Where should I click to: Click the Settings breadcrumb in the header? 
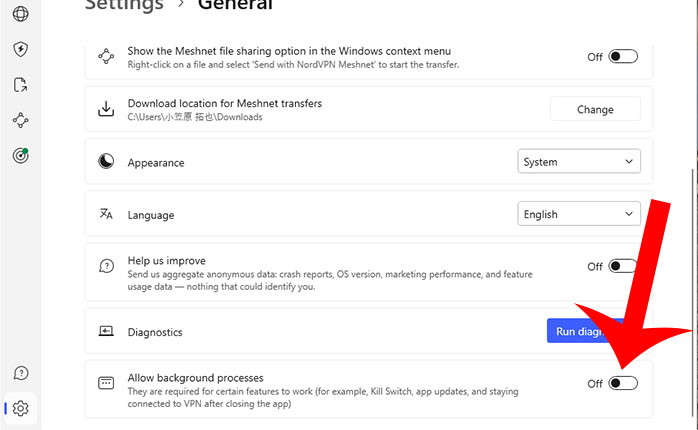[x=124, y=6]
